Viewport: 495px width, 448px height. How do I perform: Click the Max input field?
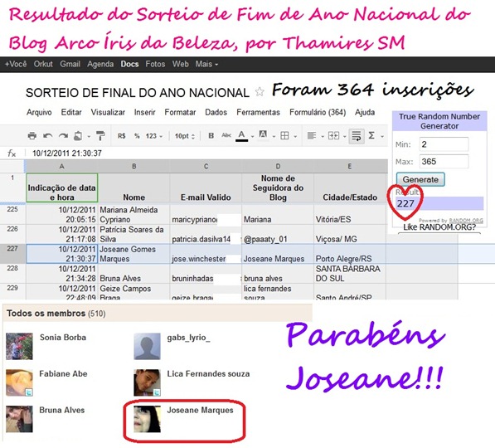[x=444, y=162]
